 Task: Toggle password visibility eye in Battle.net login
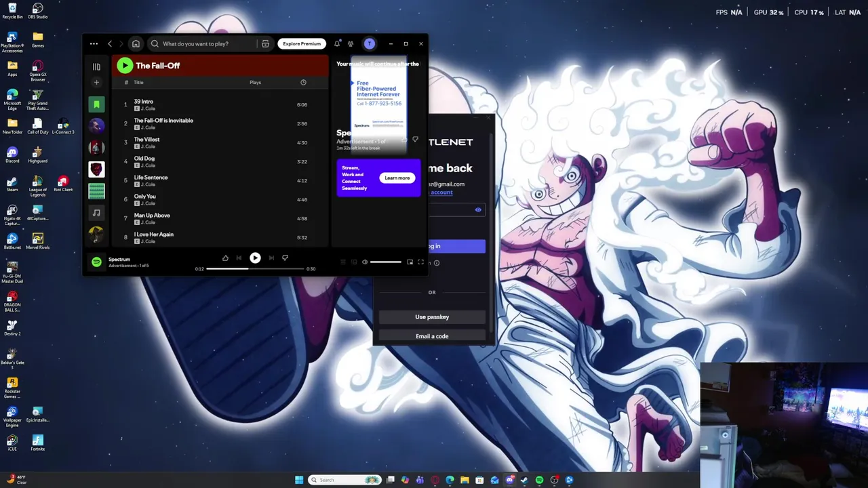click(x=478, y=210)
